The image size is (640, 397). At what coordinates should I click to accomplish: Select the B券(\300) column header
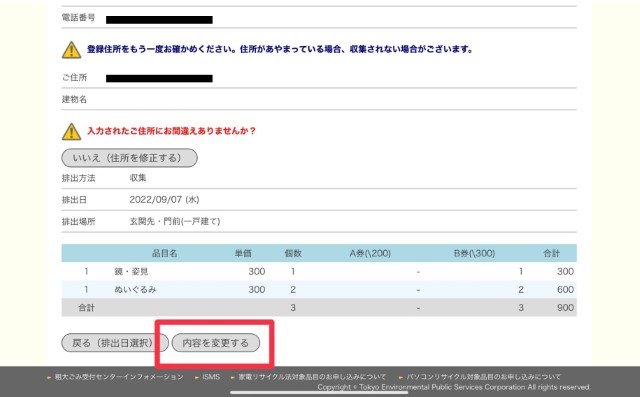pyautogui.click(x=474, y=253)
